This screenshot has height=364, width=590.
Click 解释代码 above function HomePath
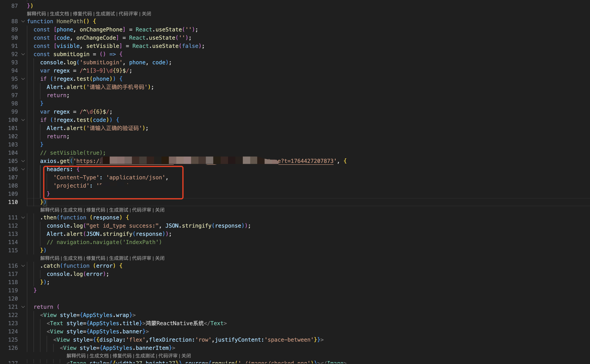(x=36, y=14)
